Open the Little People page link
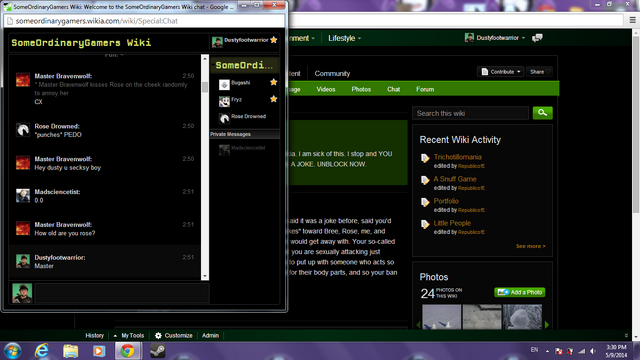This screenshot has height=360, width=640. (x=452, y=223)
